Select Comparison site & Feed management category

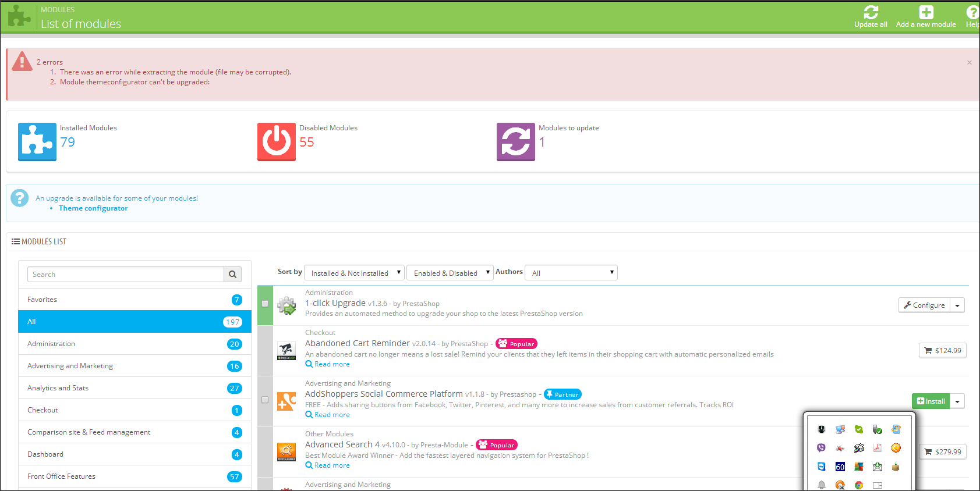click(135, 432)
